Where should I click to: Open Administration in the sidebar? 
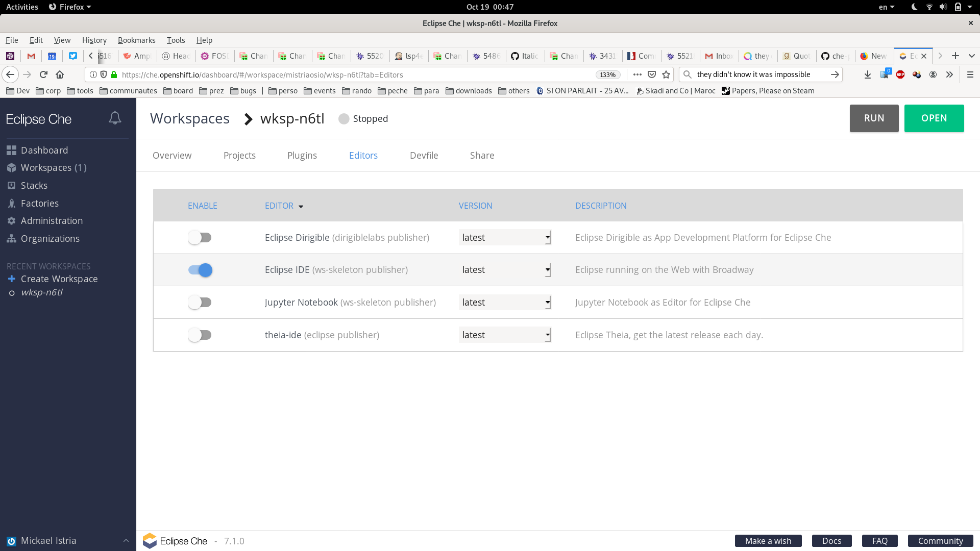click(x=45, y=220)
